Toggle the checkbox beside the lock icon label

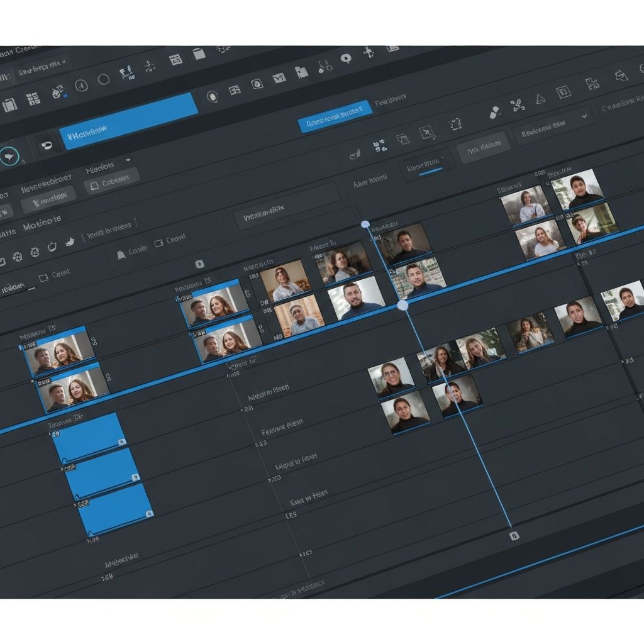158,241
